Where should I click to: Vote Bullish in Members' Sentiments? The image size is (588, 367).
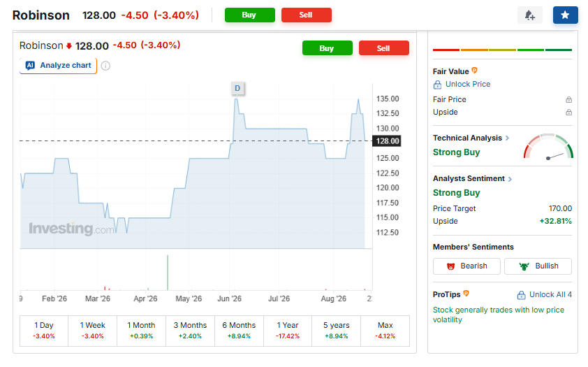coord(538,266)
